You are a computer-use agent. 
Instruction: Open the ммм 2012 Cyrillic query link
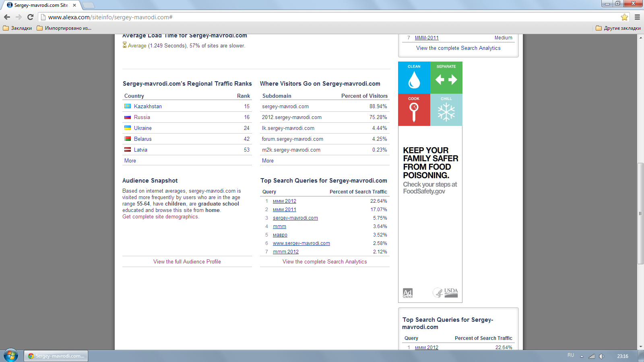(x=285, y=201)
